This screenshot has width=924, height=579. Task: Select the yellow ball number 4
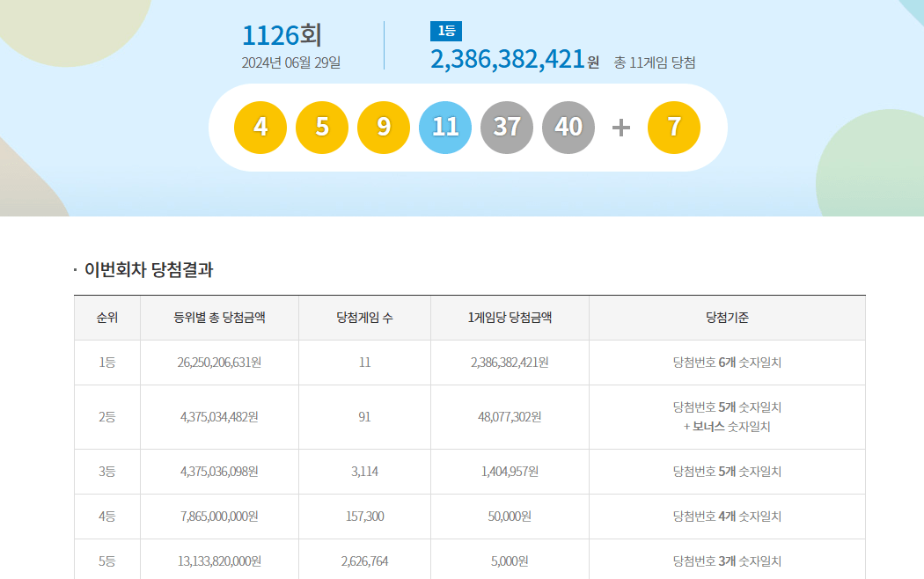pos(260,127)
